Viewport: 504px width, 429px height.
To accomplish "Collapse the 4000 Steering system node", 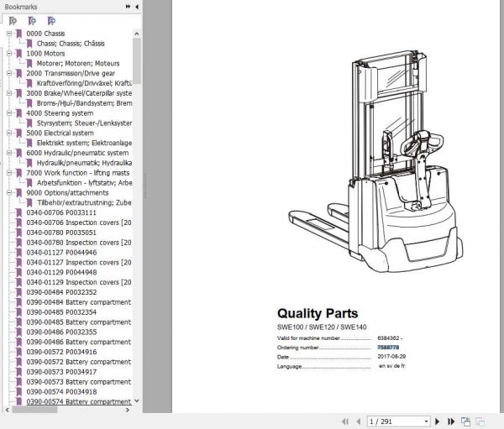I will pyautogui.click(x=9, y=113).
